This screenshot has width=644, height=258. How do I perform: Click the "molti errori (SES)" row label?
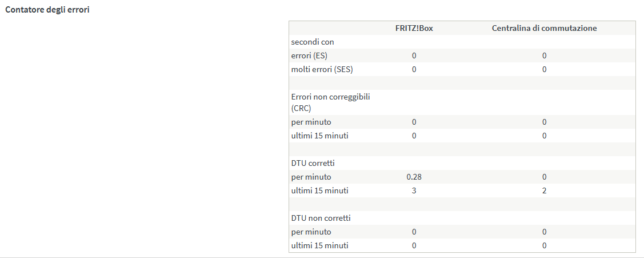[x=321, y=69]
